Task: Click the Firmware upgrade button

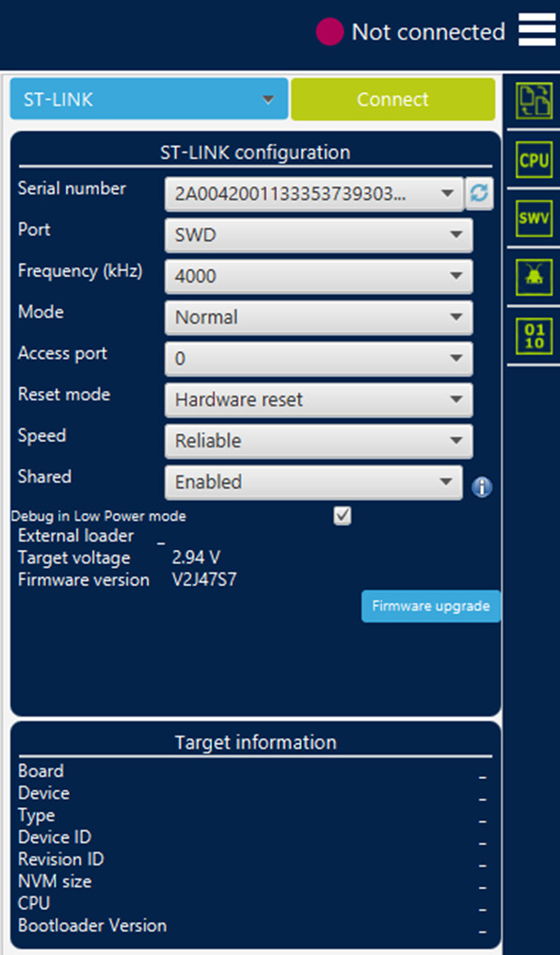Action: (431, 606)
